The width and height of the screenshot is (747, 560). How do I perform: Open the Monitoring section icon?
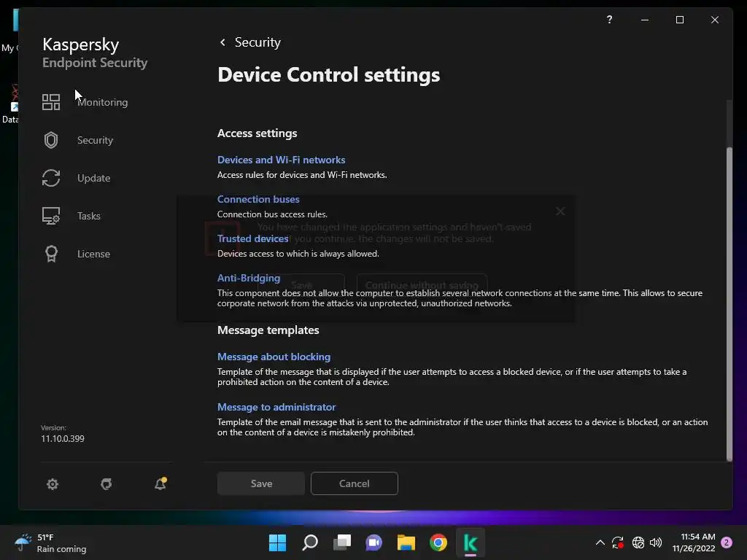[51, 102]
